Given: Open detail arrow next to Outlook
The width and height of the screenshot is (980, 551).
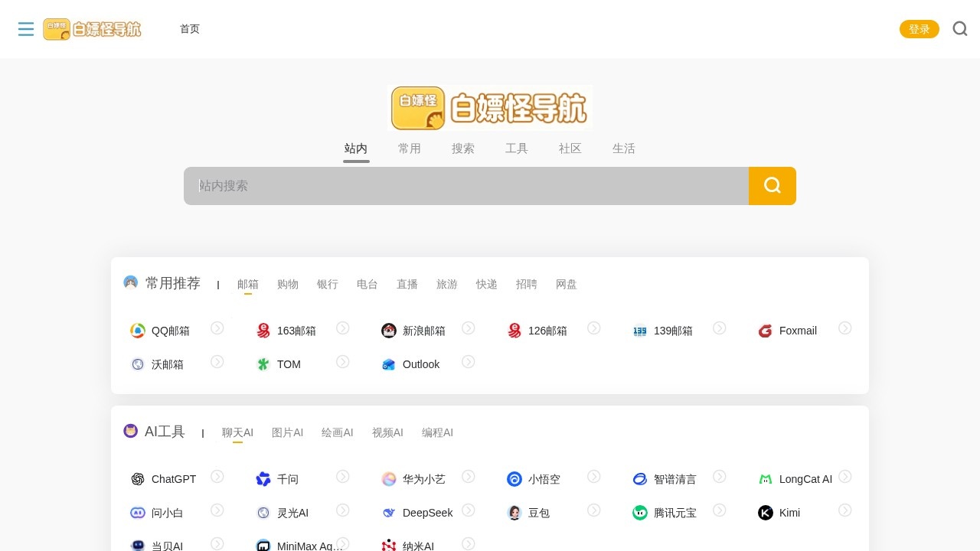Looking at the screenshot, I should (x=469, y=361).
